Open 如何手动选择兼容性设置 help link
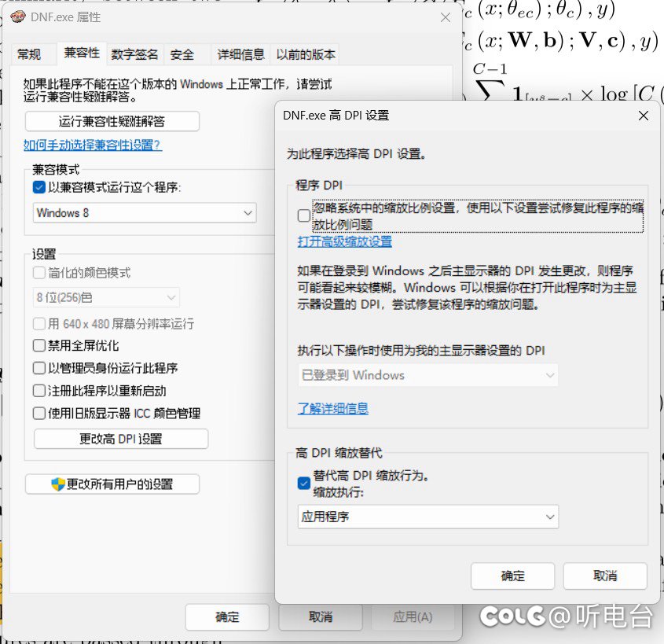This screenshot has width=664, height=644. coord(92,145)
